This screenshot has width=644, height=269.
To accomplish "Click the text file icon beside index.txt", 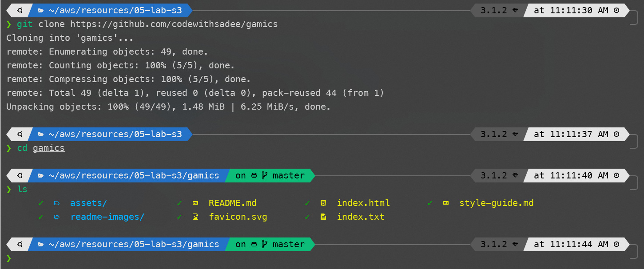I will 323,217.
